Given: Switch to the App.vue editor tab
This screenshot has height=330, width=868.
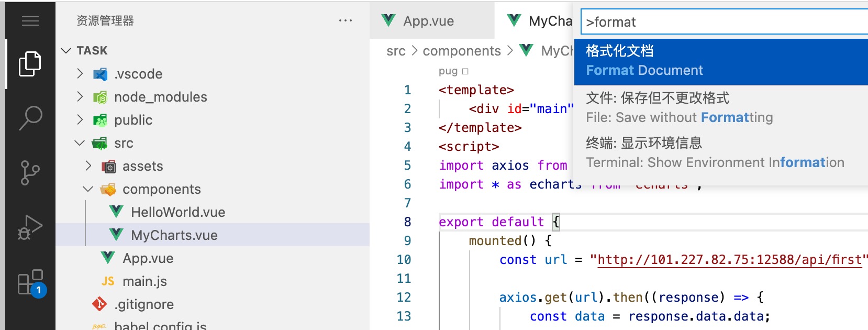Looking at the screenshot, I should 428,21.
